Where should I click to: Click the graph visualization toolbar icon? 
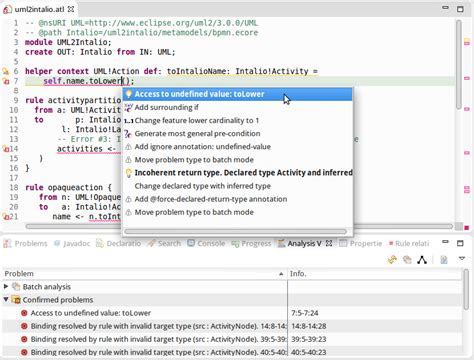422,259
